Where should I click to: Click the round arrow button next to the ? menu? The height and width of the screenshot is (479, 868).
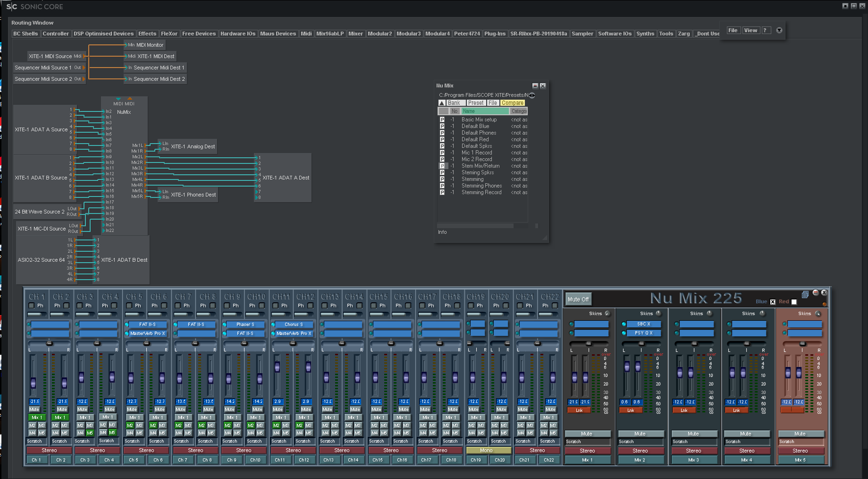(x=779, y=30)
